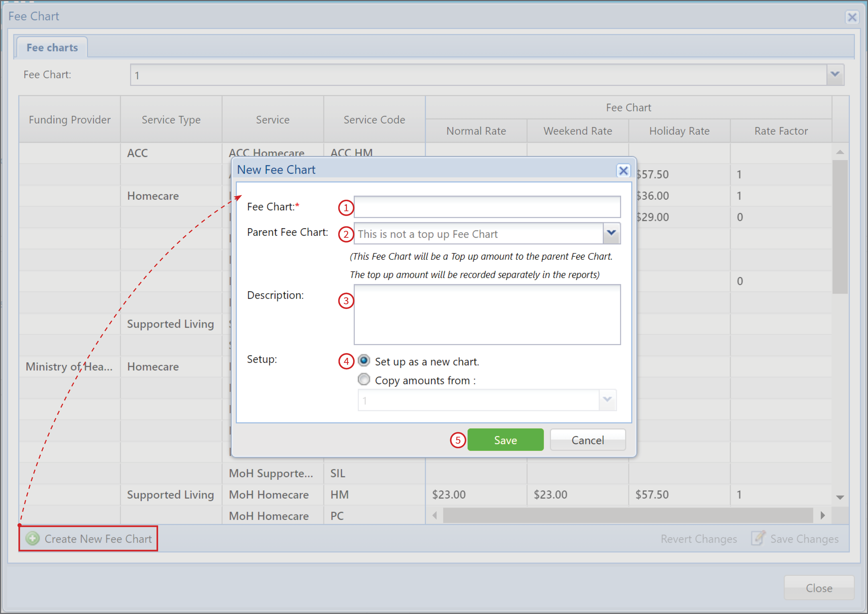Click the horizontal scroll left arrow
The image size is (868, 614).
(x=434, y=515)
